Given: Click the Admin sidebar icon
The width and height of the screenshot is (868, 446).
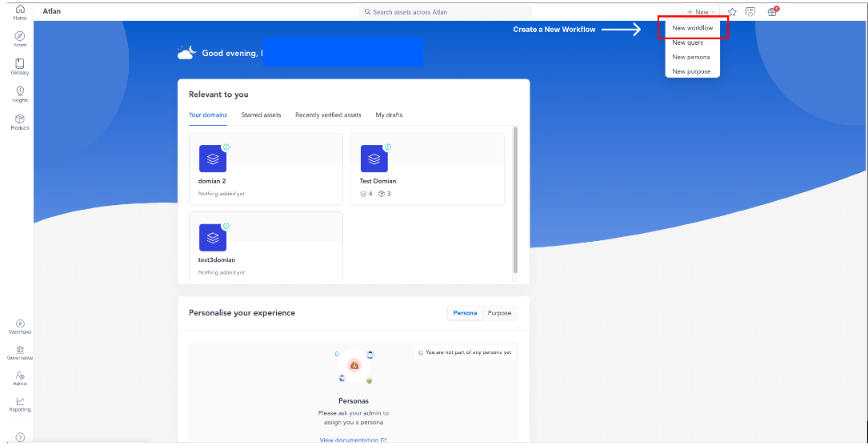Looking at the screenshot, I should point(20,378).
